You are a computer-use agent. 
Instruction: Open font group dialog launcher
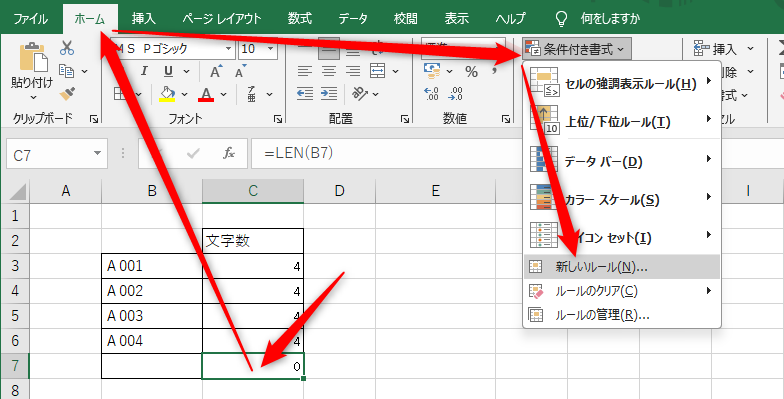pos(278,119)
